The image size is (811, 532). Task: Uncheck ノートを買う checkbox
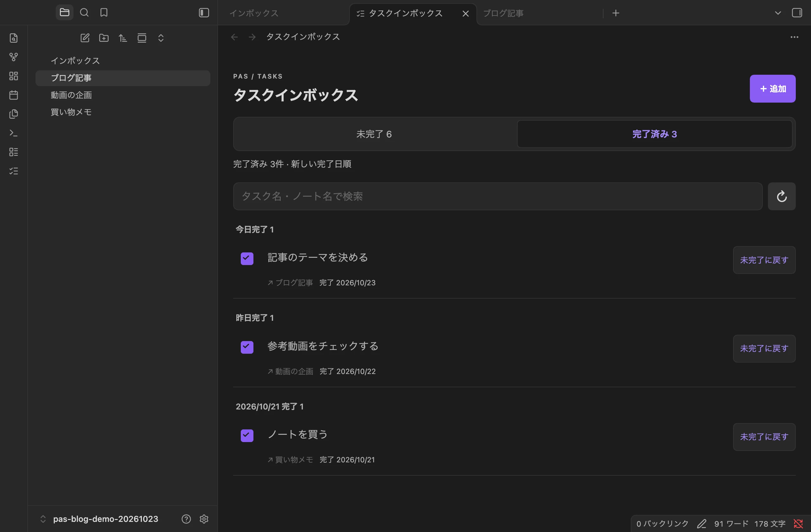click(x=247, y=435)
